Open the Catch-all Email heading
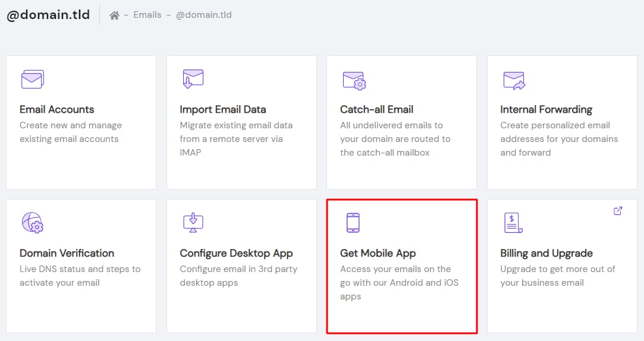The width and height of the screenshot is (644, 341). pos(376,109)
